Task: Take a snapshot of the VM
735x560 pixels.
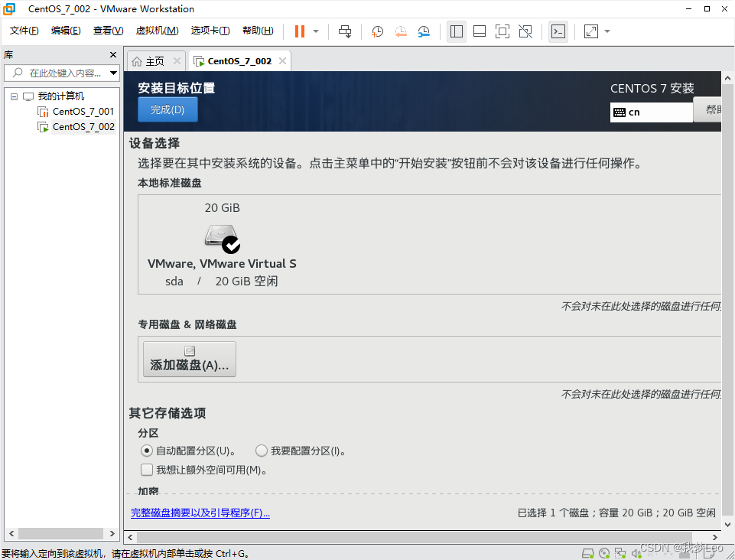Action: tap(377, 31)
